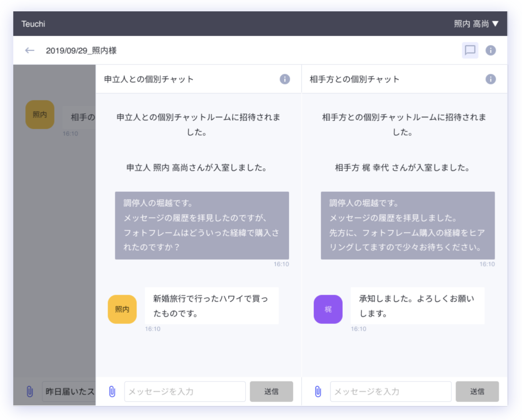Select 申立人との個別チャット panel title

149,79
